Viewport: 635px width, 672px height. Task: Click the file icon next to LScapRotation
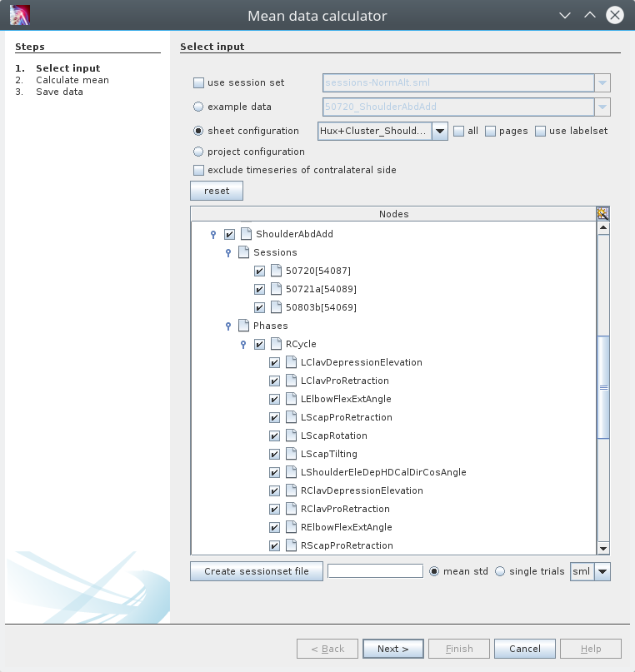[291, 436]
